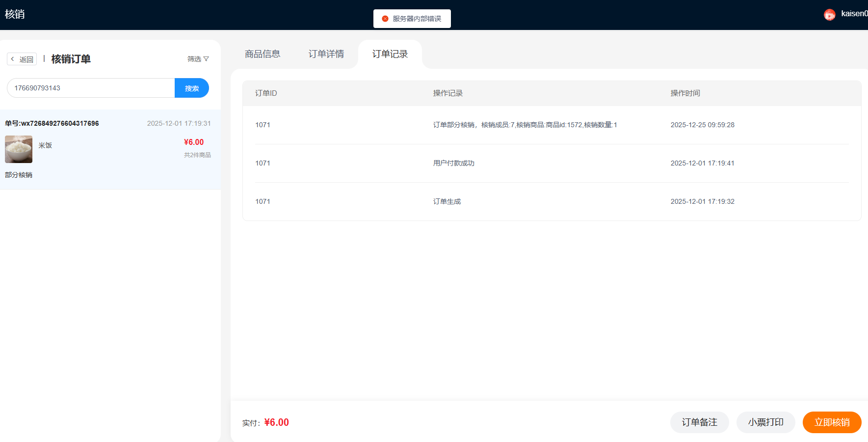The height and width of the screenshot is (442, 868).
Task: Click the order search input field
Action: pos(91,88)
